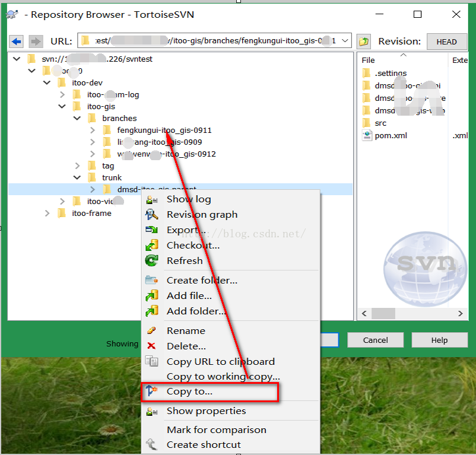Select Mark for comparison entry
Image resolution: width=476 pixels, height=455 pixels.
pyautogui.click(x=217, y=429)
